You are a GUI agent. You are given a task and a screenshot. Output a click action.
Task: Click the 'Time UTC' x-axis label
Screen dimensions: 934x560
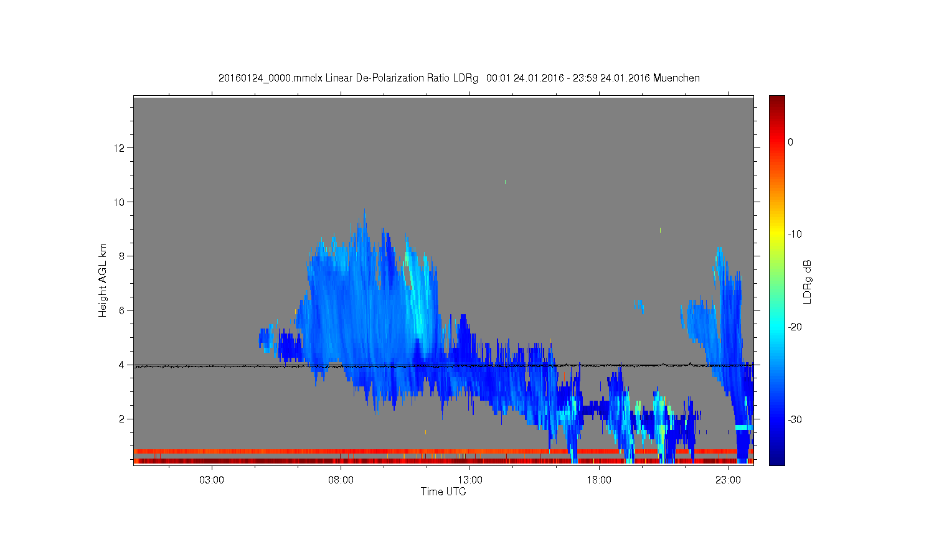click(443, 492)
